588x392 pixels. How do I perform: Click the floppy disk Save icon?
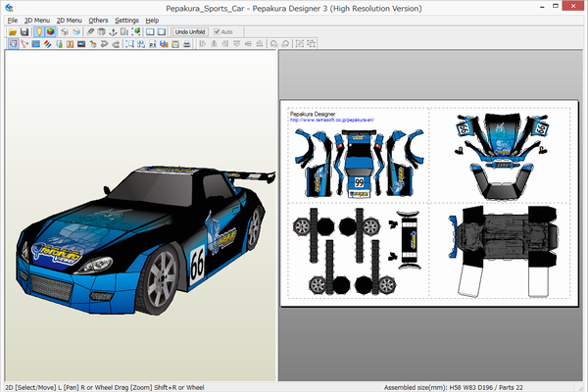tap(24, 32)
